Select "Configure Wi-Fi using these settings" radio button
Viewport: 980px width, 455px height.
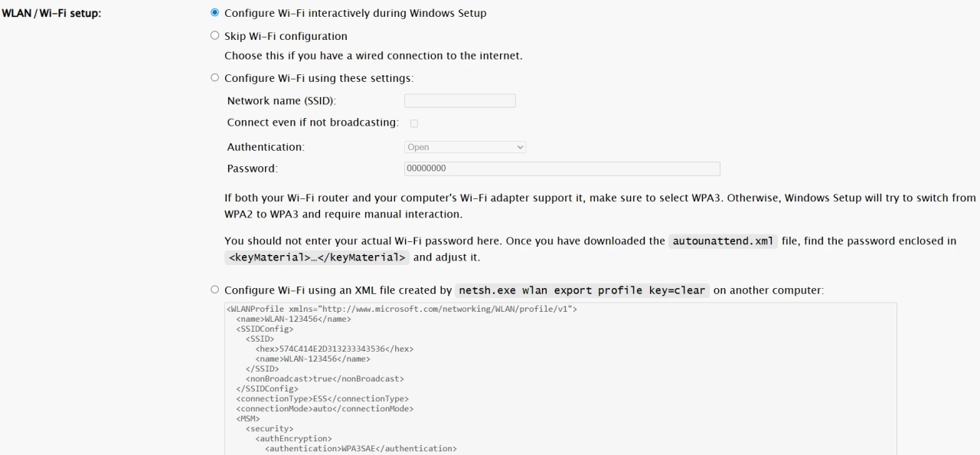tap(214, 78)
